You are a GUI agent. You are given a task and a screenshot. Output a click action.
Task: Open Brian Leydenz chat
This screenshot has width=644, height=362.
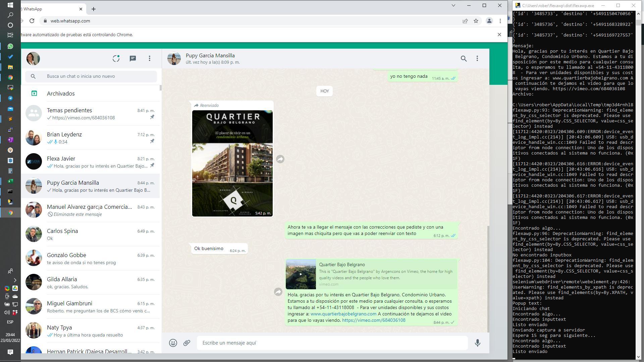click(91, 138)
